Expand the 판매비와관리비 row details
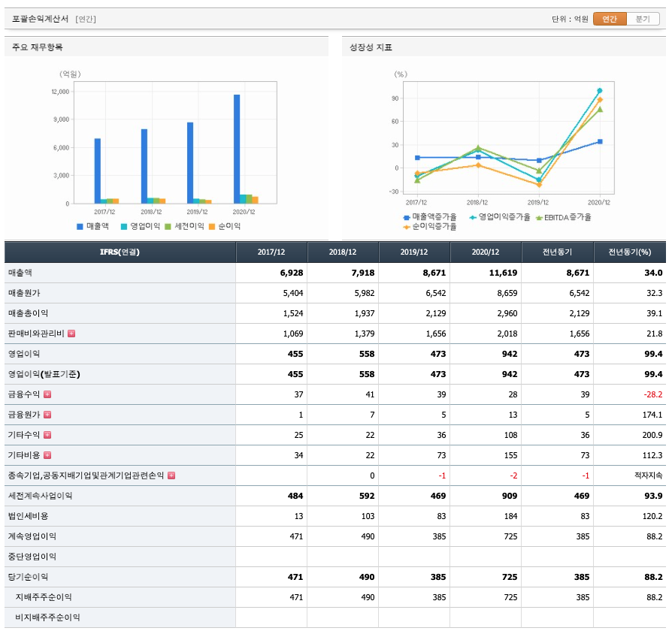Viewport: 672px width, 637px height. (71, 334)
